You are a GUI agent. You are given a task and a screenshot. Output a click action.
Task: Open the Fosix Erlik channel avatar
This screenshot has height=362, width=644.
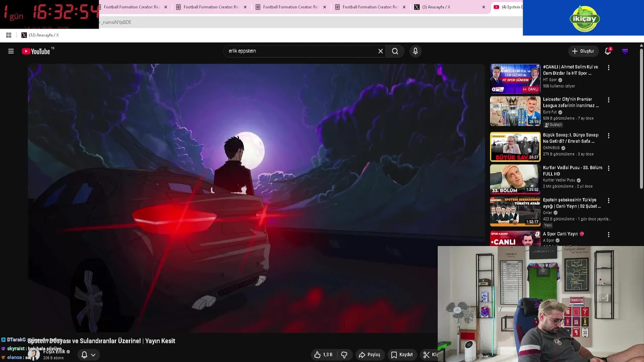click(x=34, y=354)
